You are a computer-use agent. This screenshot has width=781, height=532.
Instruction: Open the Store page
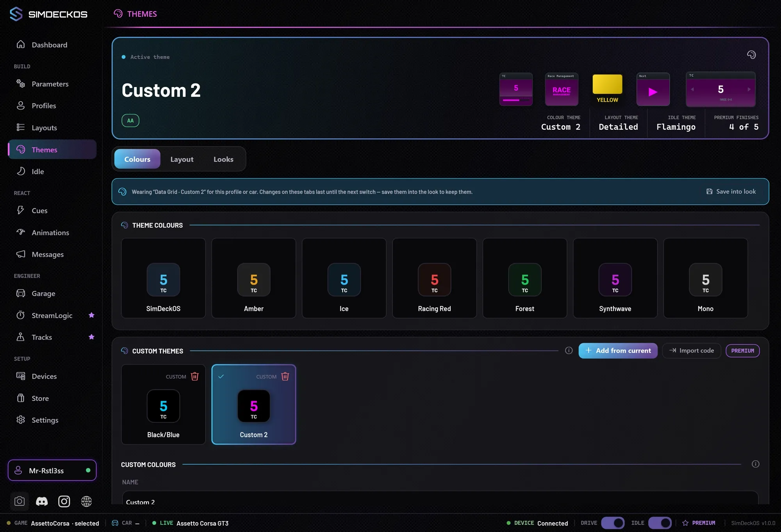(x=52, y=398)
